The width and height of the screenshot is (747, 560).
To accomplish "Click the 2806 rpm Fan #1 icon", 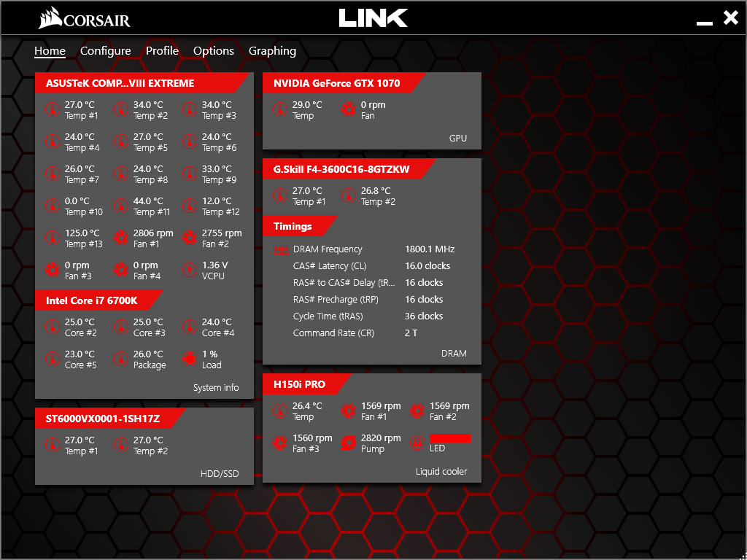I will (121, 238).
